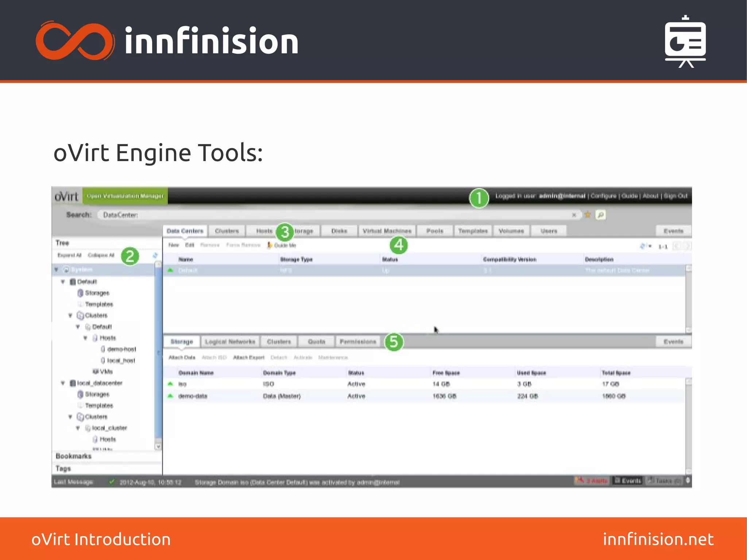This screenshot has width=747, height=560.
Task: Collapse the local_datacenter node
Action: [x=63, y=383]
